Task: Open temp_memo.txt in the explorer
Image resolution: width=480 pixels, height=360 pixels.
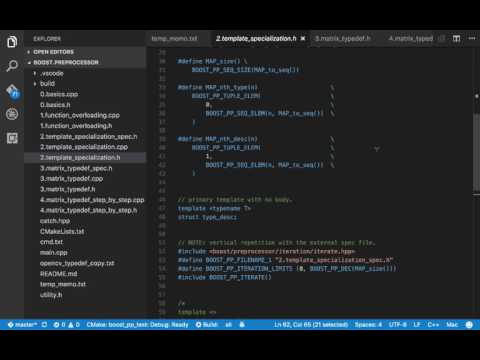Action: [63, 284]
